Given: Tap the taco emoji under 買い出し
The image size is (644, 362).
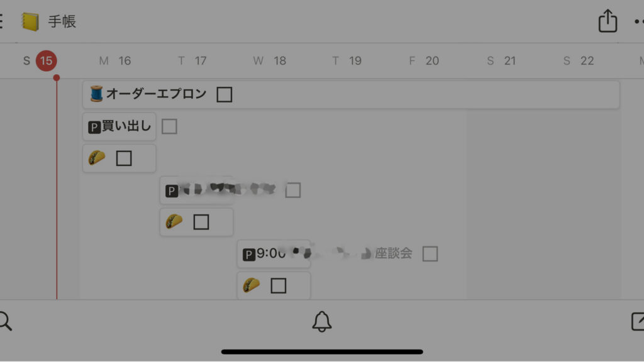Looking at the screenshot, I should coord(97,158).
